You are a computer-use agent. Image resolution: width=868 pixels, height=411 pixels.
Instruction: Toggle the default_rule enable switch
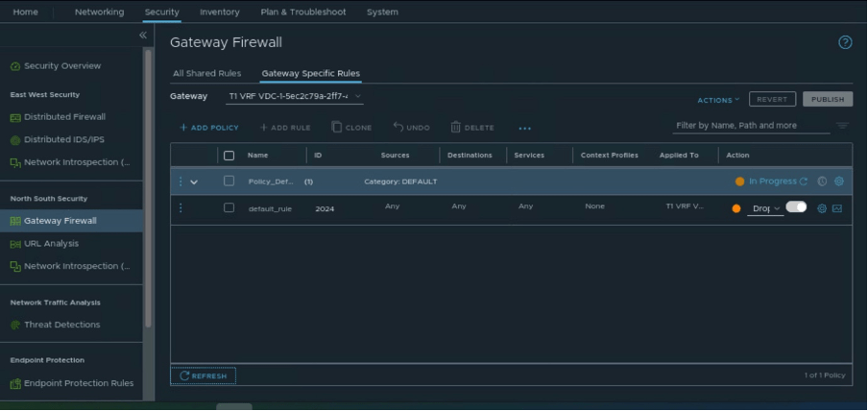pyautogui.click(x=796, y=207)
